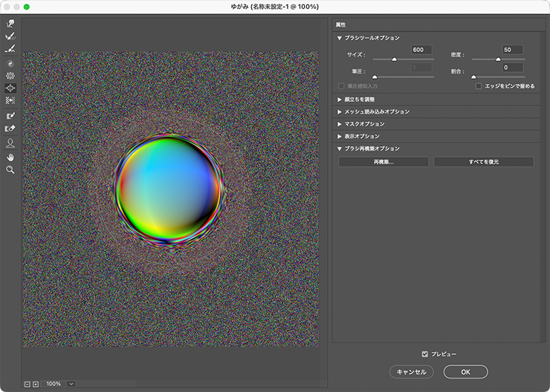This screenshot has height=392, width=550.
Task: Toggle the 筆圧感知入力 checkbox
Action: pos(341,86)
